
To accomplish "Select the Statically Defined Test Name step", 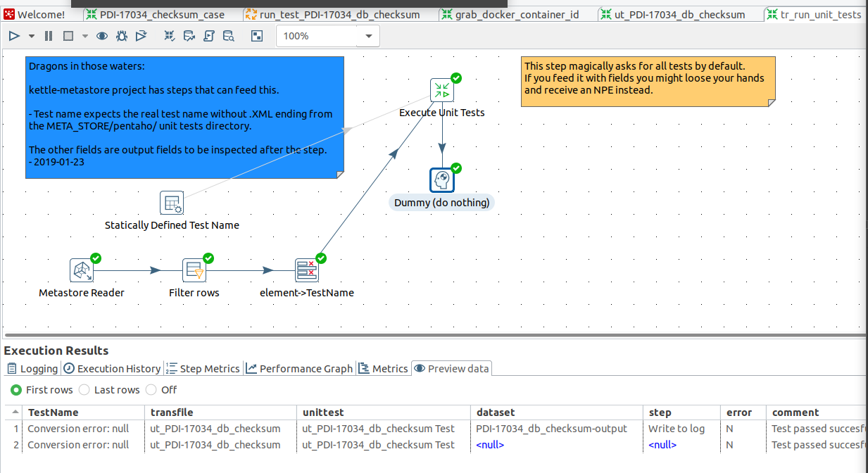I will pyautogui.click(x=172, y=203).
